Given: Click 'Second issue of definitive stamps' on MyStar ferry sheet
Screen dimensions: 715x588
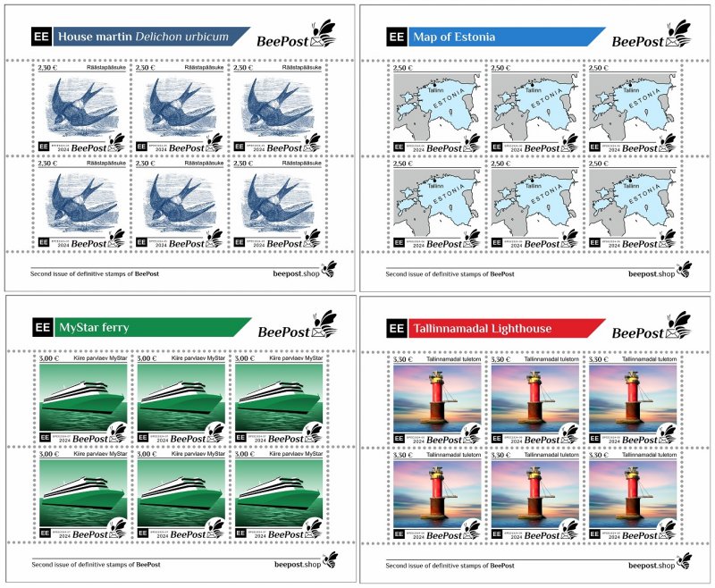Looking at the screenshot, I should pyautogui.click(x=97, y=564).
